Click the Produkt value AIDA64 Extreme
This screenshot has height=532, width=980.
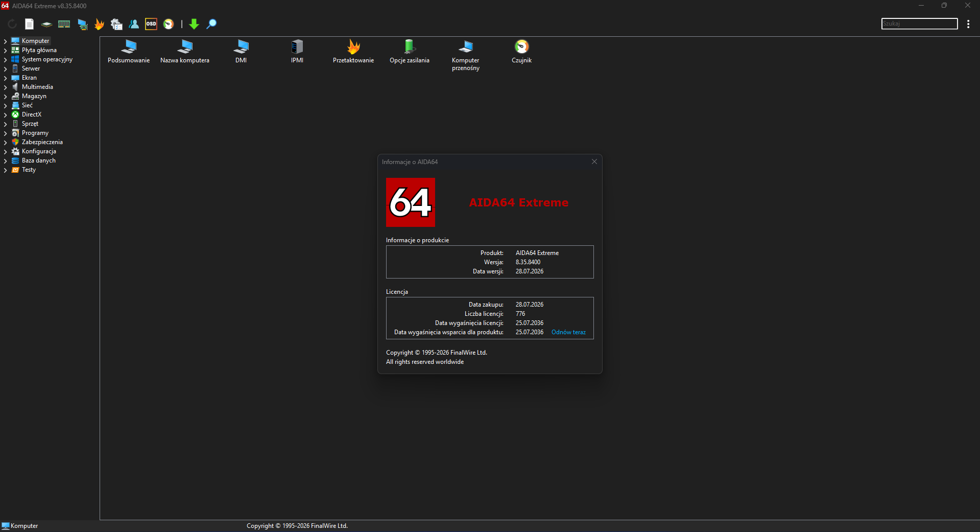(537, 253)
